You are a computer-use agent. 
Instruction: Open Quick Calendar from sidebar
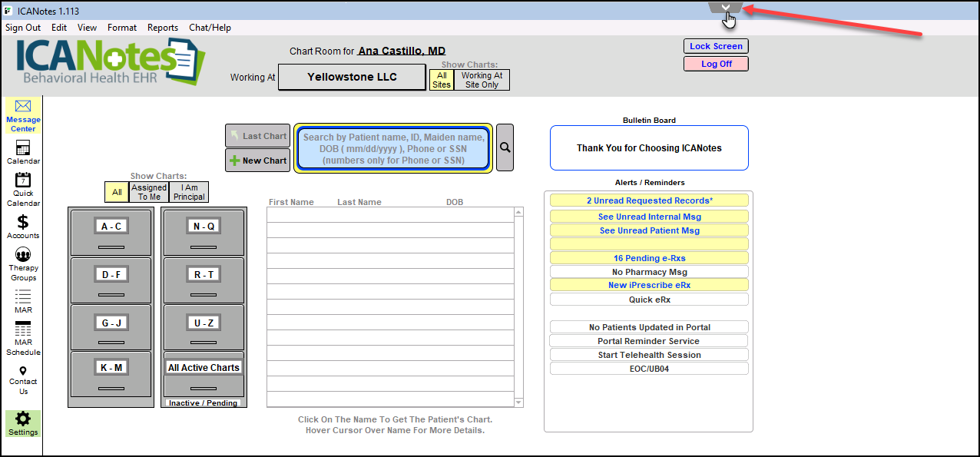23,180
